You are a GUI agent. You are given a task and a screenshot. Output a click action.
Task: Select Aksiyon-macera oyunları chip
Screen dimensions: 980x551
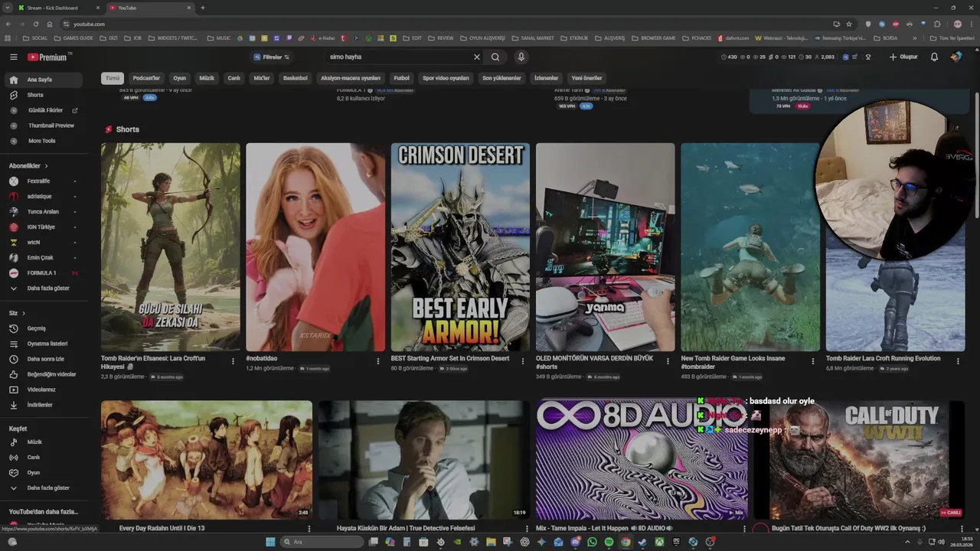(x=351, y=78)
